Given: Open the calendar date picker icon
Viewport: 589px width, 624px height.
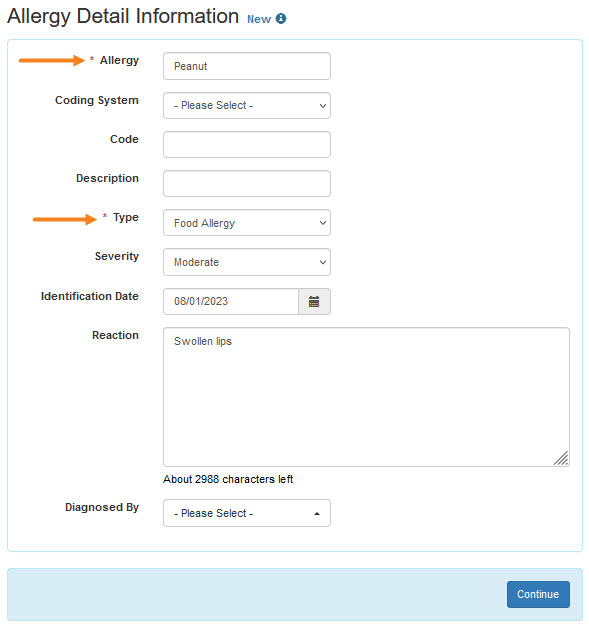Looking at the screenshot, I should [314, 302].
